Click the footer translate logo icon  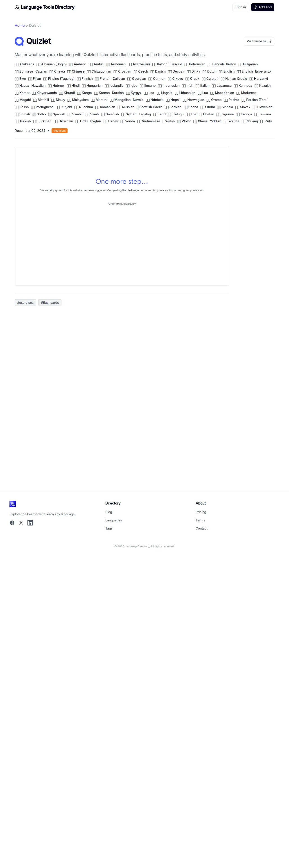pyautogui.click(x=12, y=504)
